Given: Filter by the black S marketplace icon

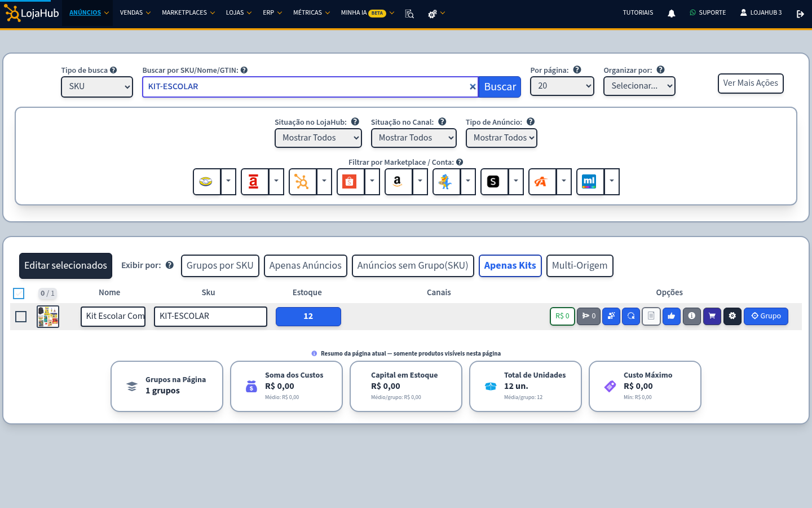Looking at the screenshot, I should 494,182.
